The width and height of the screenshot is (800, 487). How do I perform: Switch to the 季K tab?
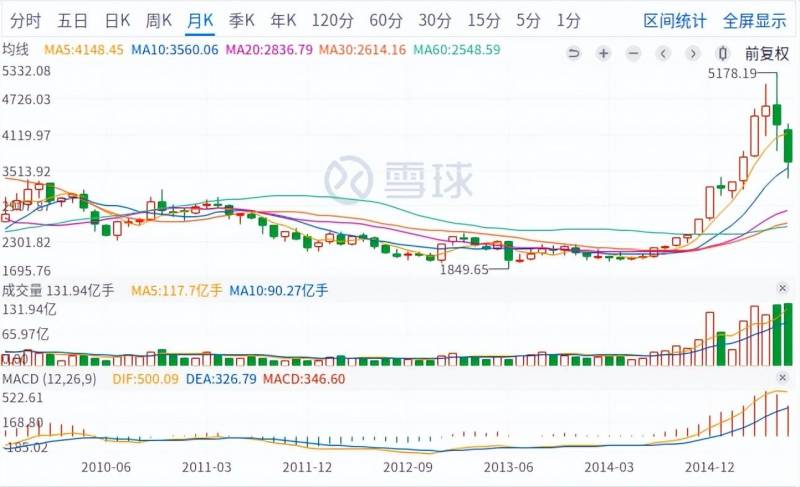coord(241,21)
